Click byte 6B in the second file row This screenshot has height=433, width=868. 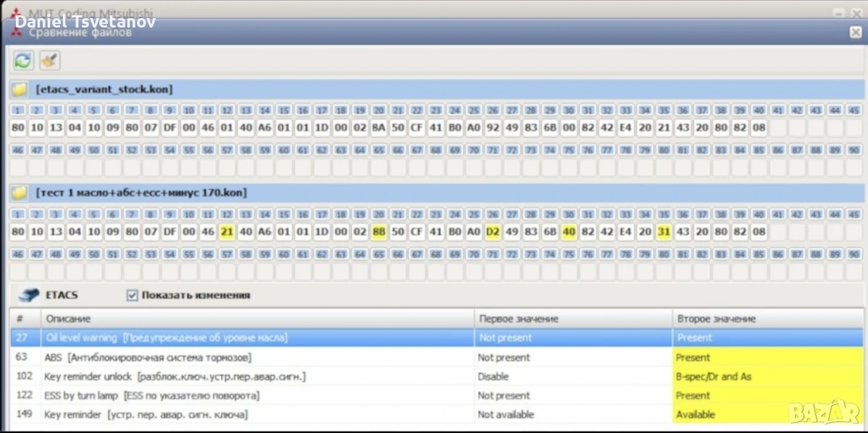click(550, 232)
